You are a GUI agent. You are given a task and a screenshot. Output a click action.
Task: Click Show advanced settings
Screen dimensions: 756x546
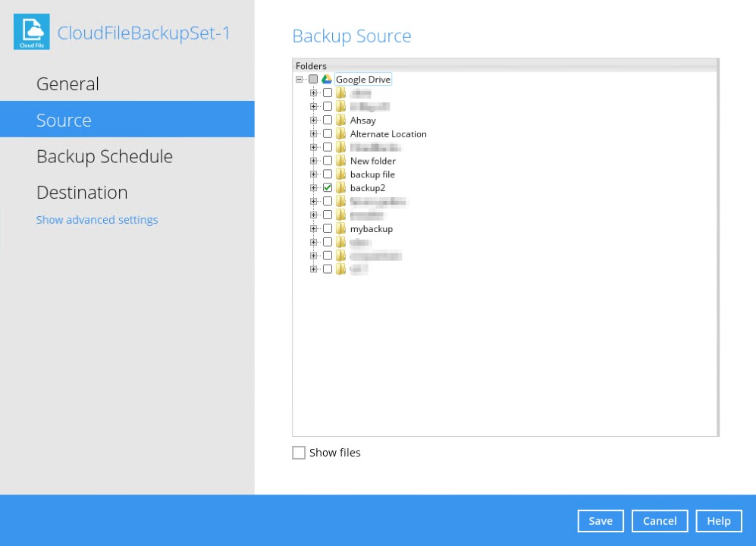tap(97, 219)
